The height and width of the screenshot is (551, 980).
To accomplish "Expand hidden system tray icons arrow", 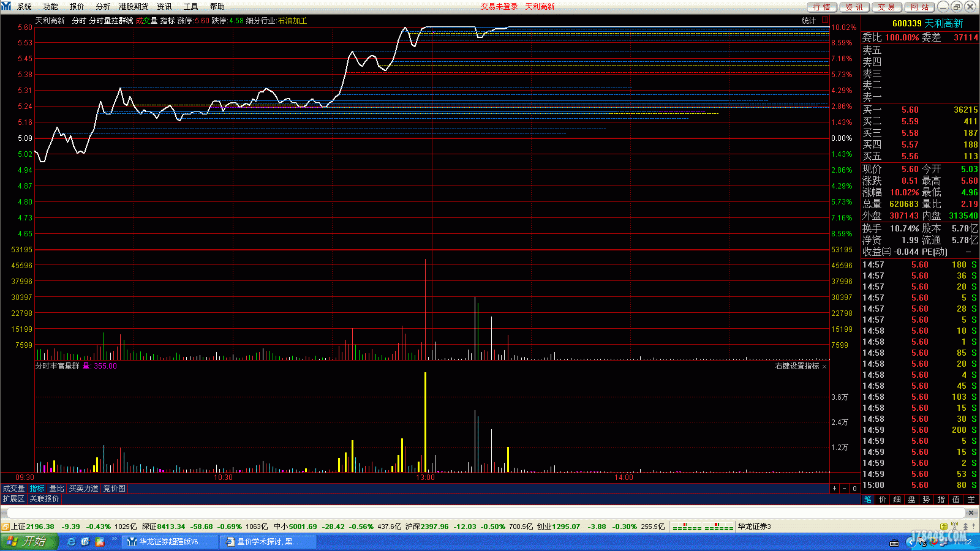I will click(911, 542).
